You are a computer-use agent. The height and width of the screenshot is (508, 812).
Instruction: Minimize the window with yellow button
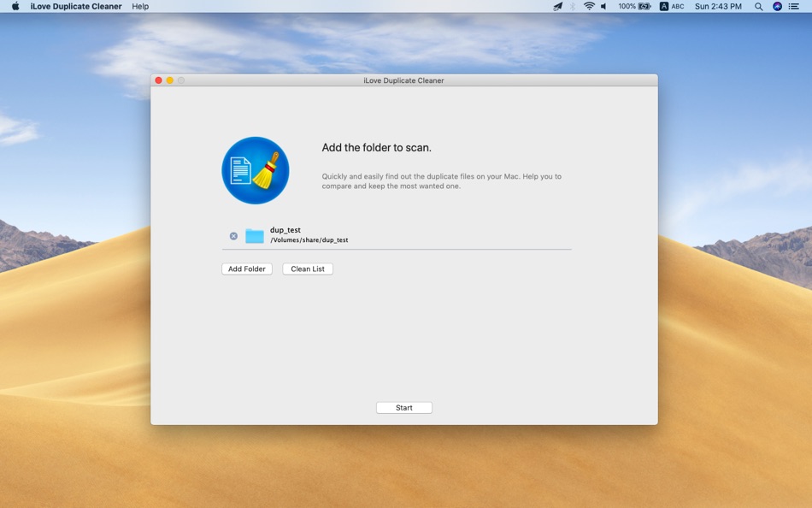(170, 80)
